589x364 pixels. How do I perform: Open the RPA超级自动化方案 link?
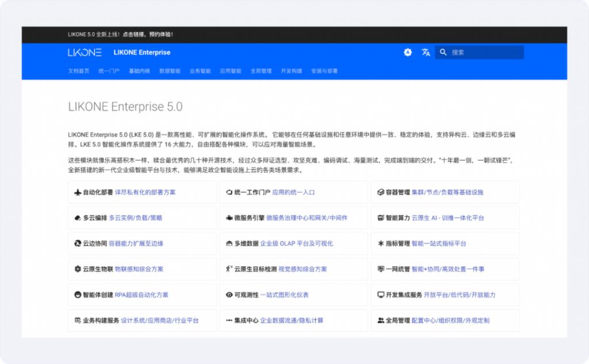(141, 295)
